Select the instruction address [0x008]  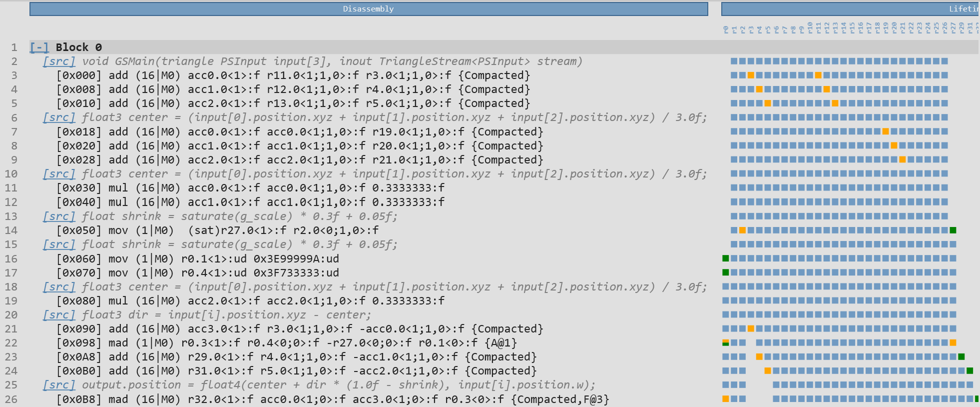pyautogui.click(x=79, y=89)
